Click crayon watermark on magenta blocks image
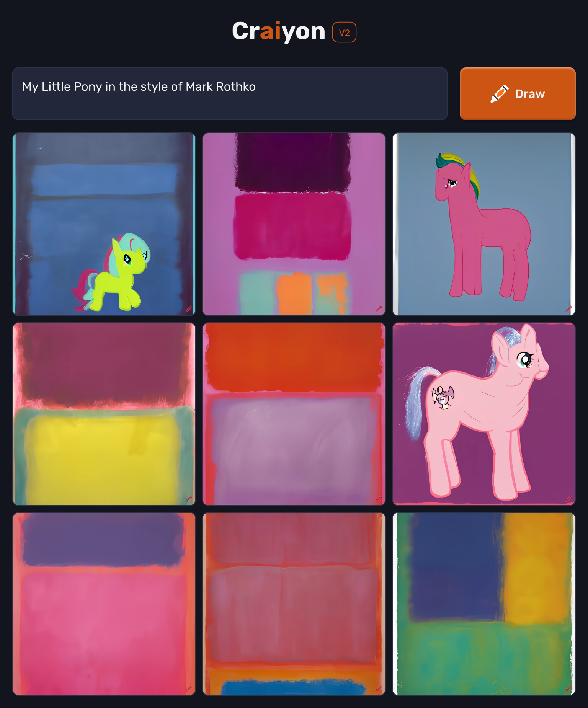The width and height of the screenshot is (588, 708). [379, 309]
